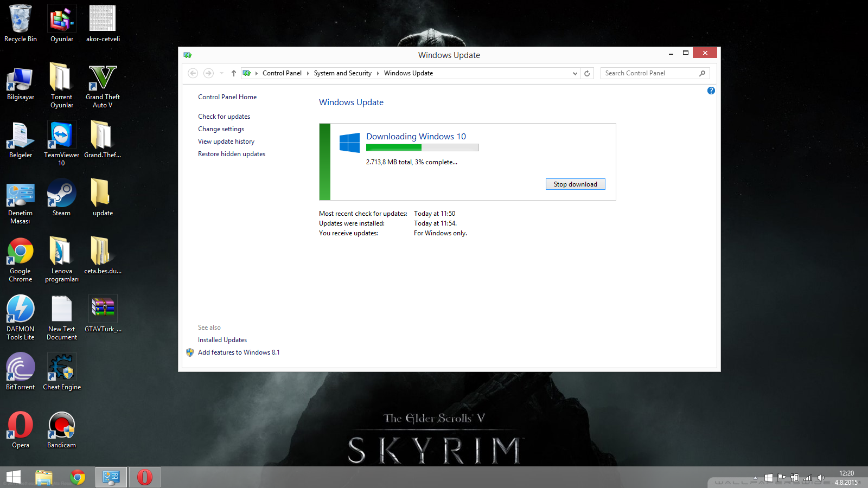Click the Control Panel breadcrumb
This screenshot has height=488, width=868.
pos(282,73)
